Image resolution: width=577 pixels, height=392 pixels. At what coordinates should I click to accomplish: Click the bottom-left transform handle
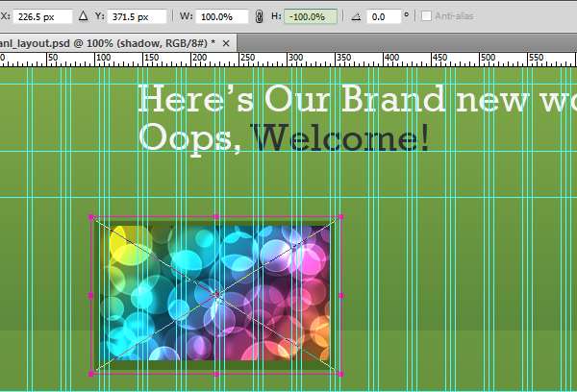91,373
